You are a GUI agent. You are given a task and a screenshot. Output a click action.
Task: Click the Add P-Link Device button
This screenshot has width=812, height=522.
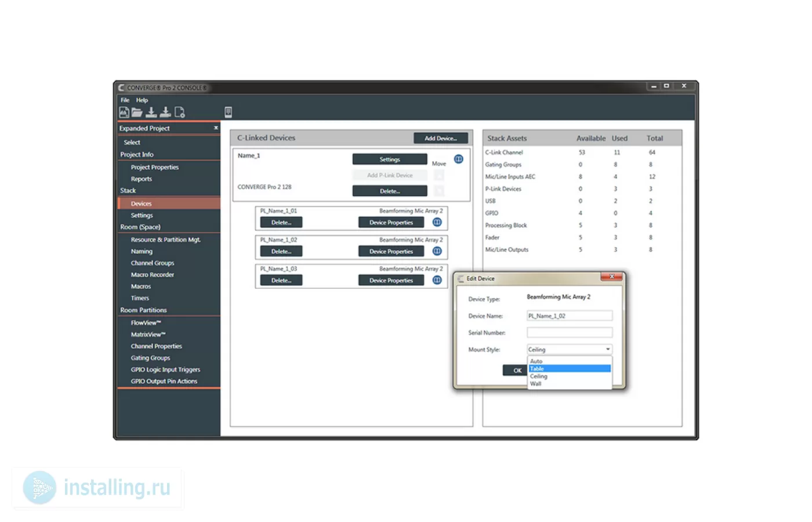(390, 175)
